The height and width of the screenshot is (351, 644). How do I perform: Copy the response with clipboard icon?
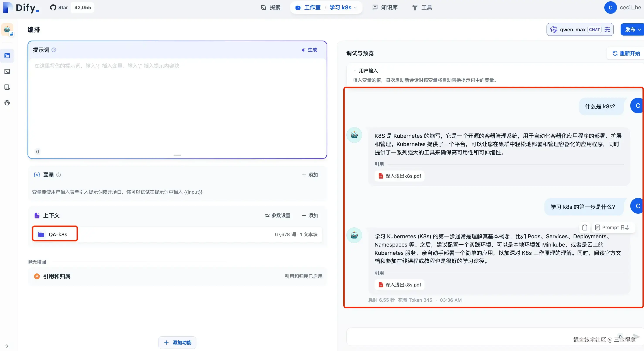(585, 228)
